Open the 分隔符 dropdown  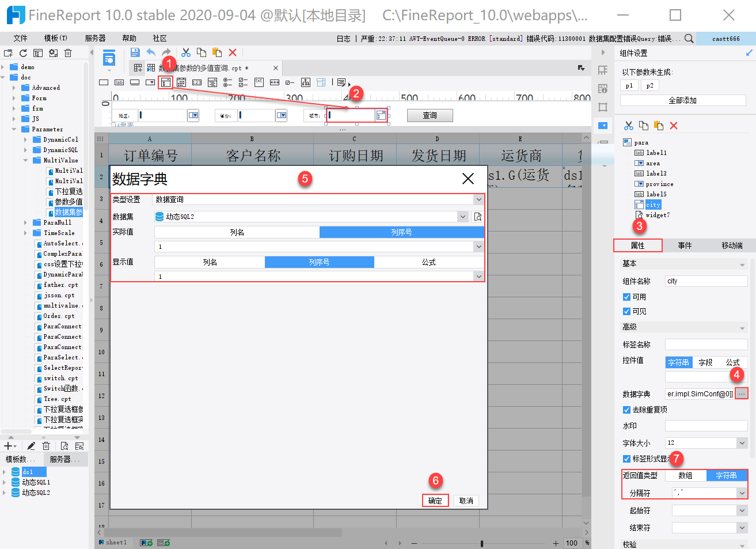(742, 493)
